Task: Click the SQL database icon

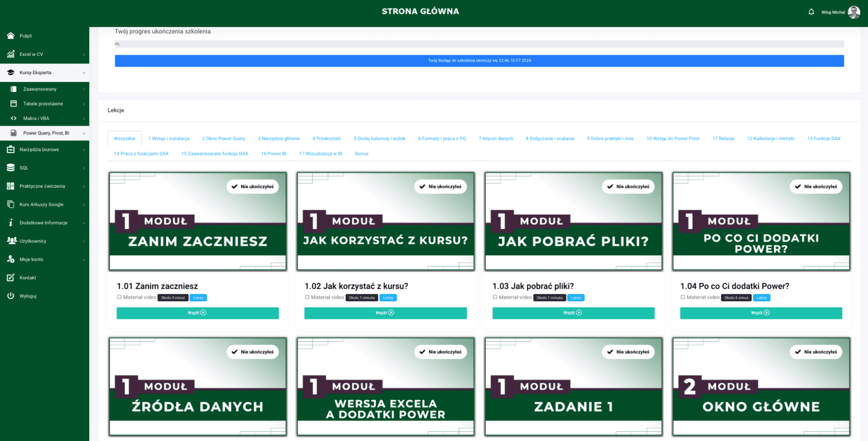Action: tap(10, 168)
